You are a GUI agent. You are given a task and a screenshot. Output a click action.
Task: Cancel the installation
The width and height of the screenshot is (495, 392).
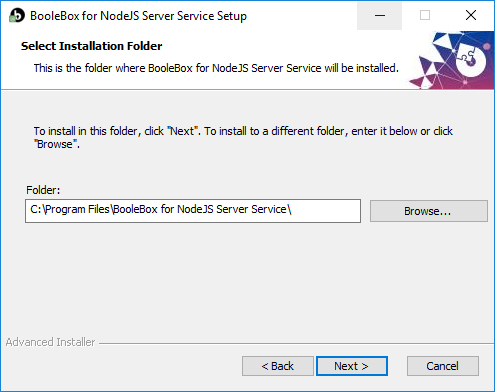click(443, 366)
